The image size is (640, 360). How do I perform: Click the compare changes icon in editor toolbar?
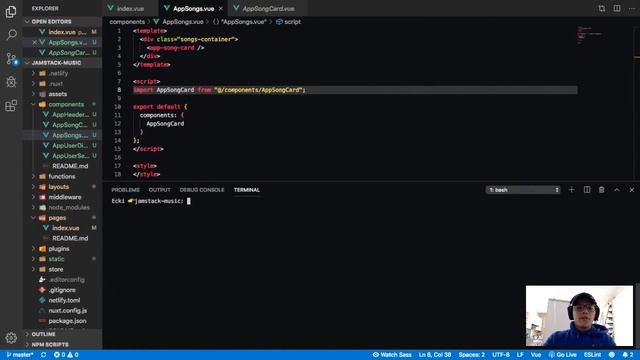click(x=601, y=8)
